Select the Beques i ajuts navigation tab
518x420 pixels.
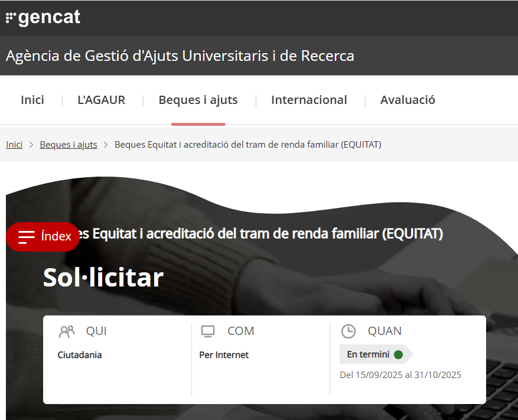pyautogui.click(x=198, y=100)
